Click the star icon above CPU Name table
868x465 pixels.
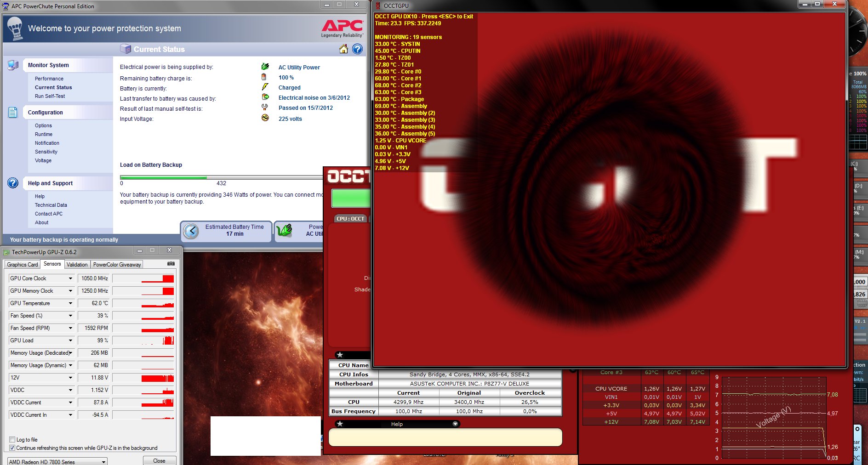340,355
